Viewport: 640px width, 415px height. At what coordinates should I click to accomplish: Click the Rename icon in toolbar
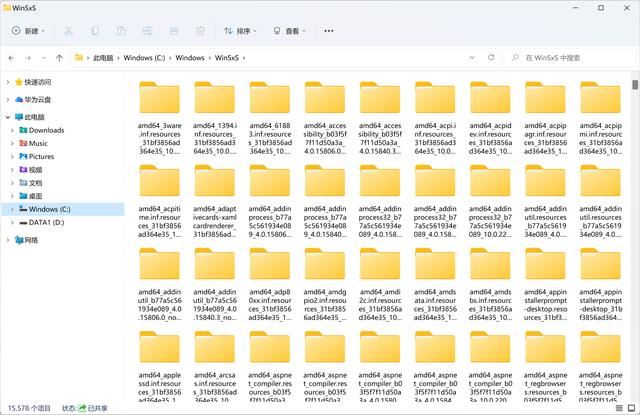tap(147, 31)
